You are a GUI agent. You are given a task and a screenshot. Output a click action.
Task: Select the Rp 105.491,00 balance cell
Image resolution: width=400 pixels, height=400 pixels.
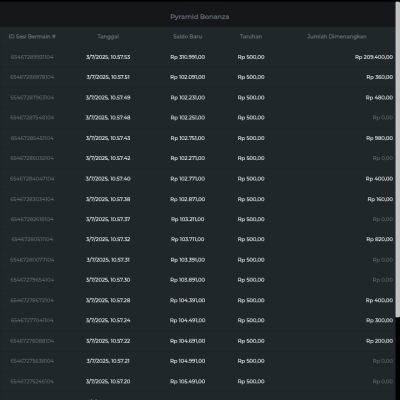pos(188,381)
